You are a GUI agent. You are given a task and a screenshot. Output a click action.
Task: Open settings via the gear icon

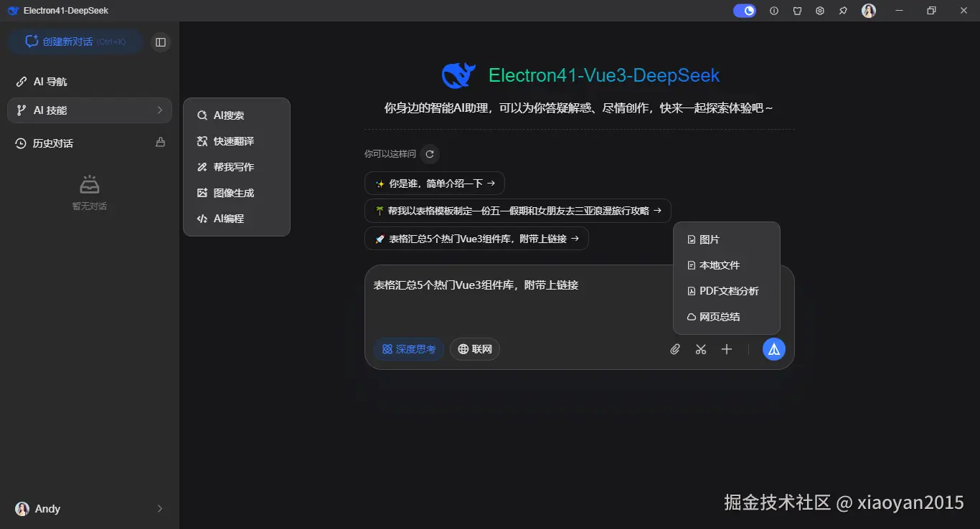pyautogui.click(x=820, y=10)
